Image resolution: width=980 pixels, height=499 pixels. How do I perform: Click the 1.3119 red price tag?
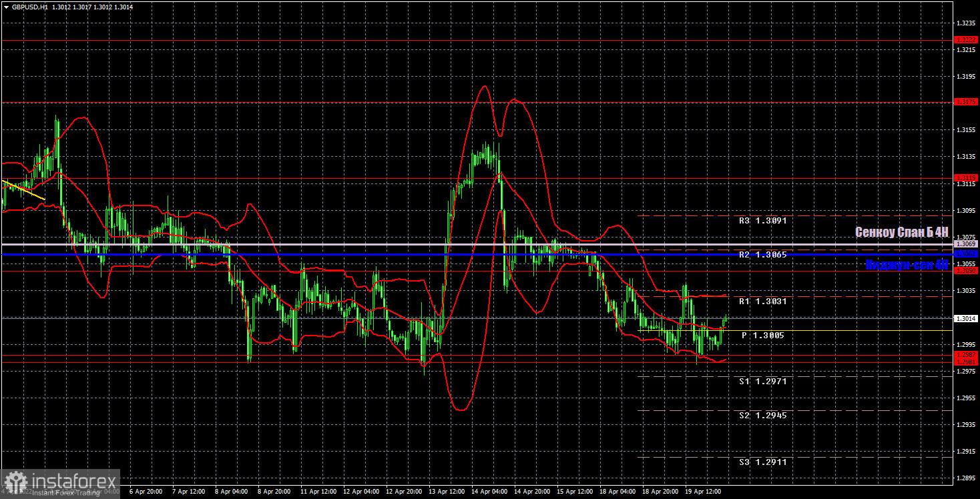click(x=966, y=177)
